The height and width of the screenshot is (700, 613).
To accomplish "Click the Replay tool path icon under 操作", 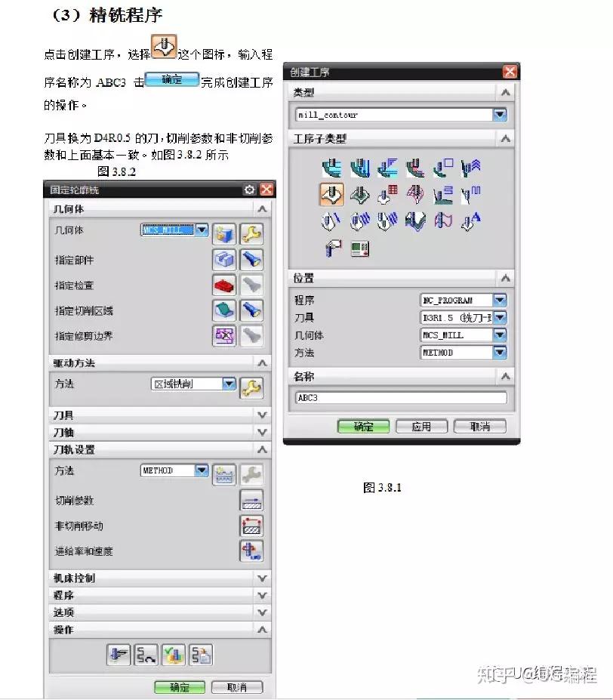I will [146, 655].
